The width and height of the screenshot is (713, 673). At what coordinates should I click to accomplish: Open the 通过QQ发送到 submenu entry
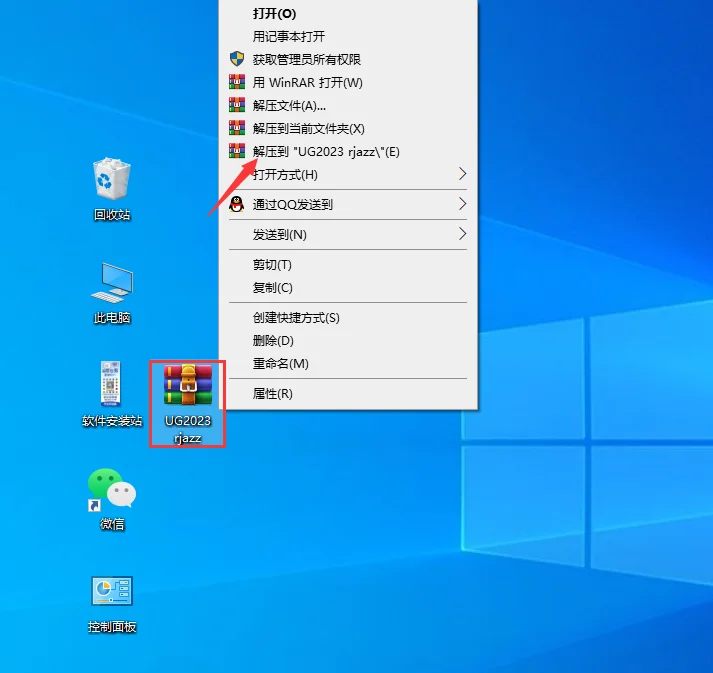coord(348,204)
